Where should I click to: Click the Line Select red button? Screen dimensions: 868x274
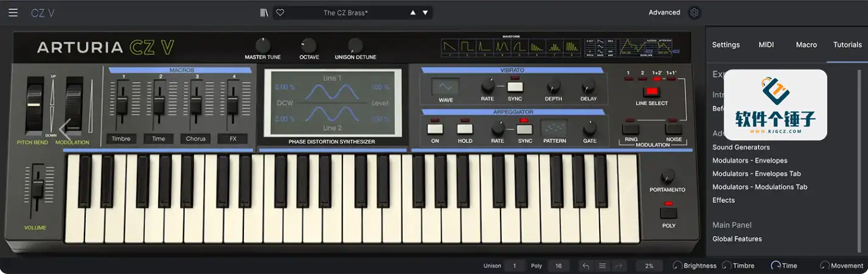point(651,92)
